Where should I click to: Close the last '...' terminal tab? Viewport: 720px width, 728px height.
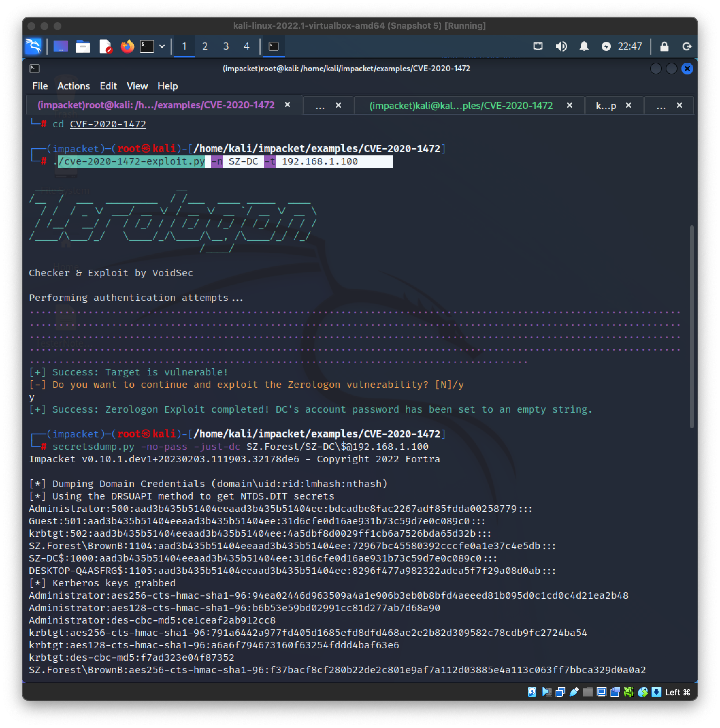(679, 105)
